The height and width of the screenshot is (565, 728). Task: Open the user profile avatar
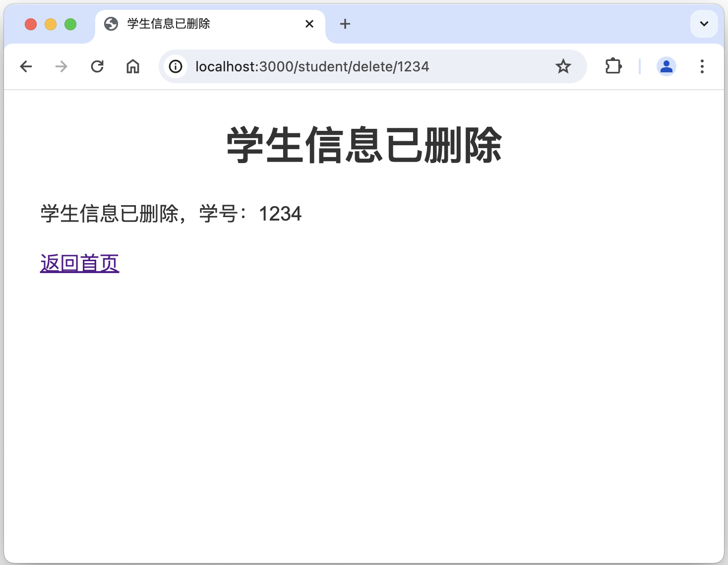666,66
